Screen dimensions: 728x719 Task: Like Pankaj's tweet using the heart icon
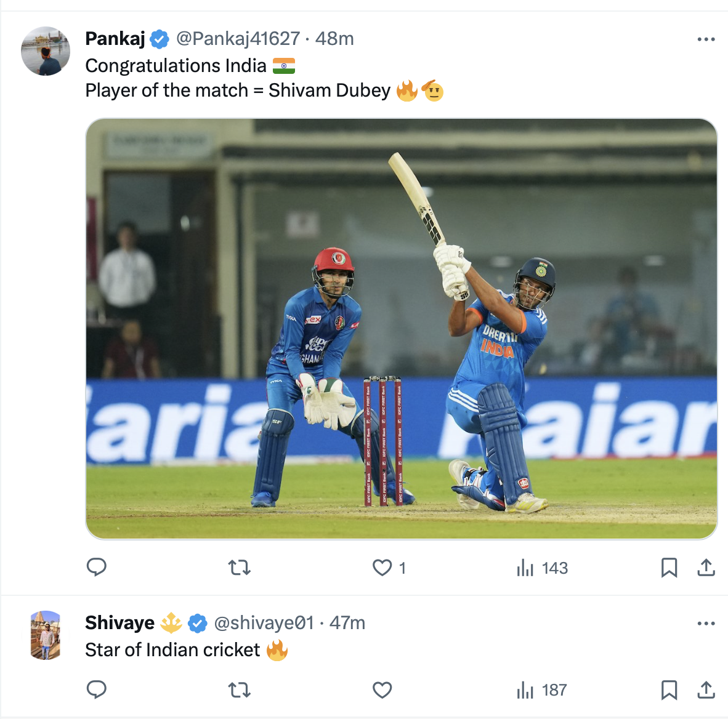click(382, 568)
